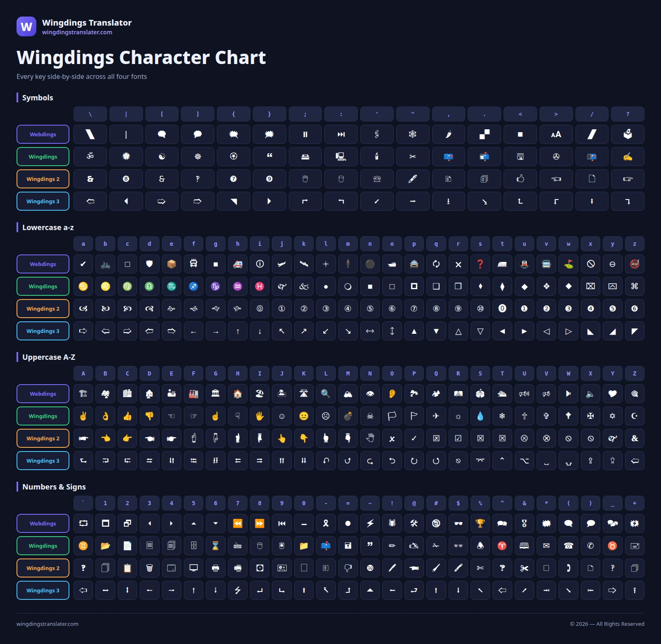Choose the Wingdings telephone under ( key
This screenshot has width=661, height=644.
[x=568, y=546]
